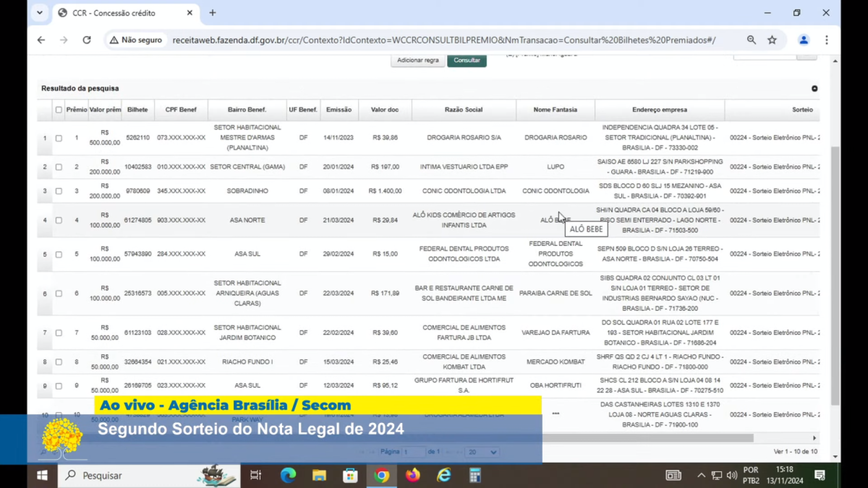Sort by the Bairro Benef. column header
The width and height of the screenshot is (868, 488).
pyautogui.click(x=247, y=110)
